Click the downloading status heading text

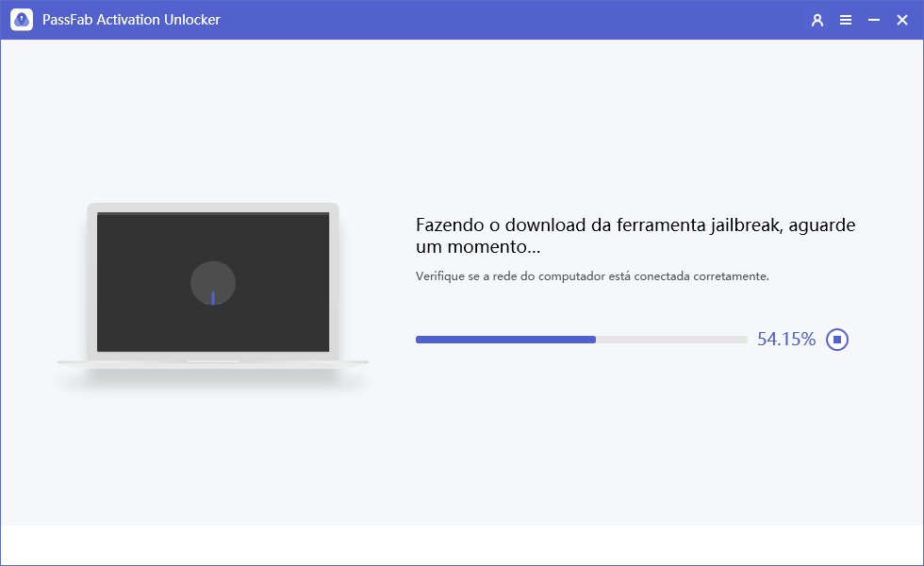[x=635, y=235]
